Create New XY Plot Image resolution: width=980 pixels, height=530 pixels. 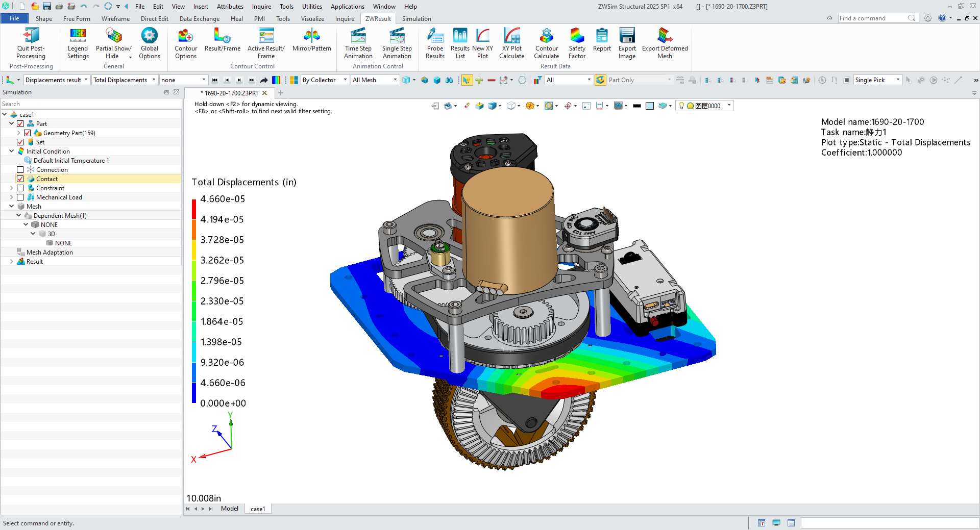coord(482,43)
